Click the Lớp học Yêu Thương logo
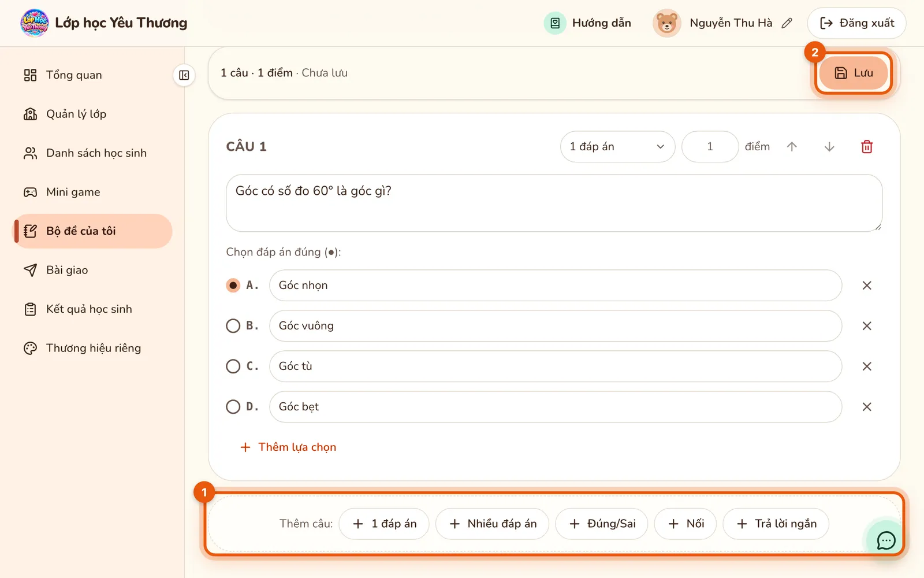This screenshot has height=578, width=924. (35, 23)
